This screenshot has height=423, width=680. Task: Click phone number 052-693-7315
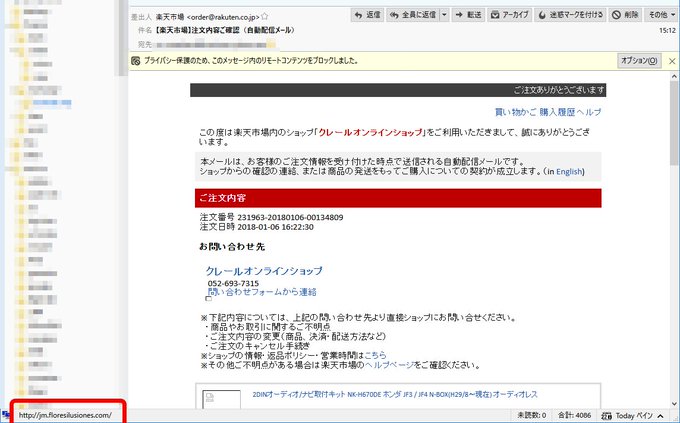click(233, 283)
